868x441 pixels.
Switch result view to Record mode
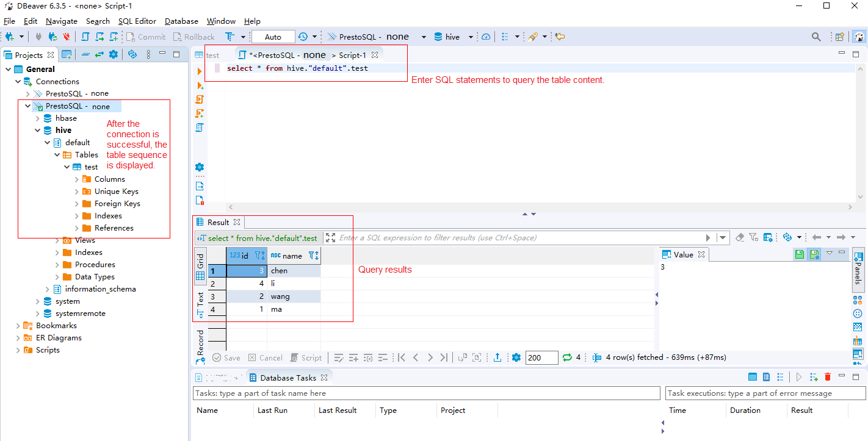click(x=200, y=348)
